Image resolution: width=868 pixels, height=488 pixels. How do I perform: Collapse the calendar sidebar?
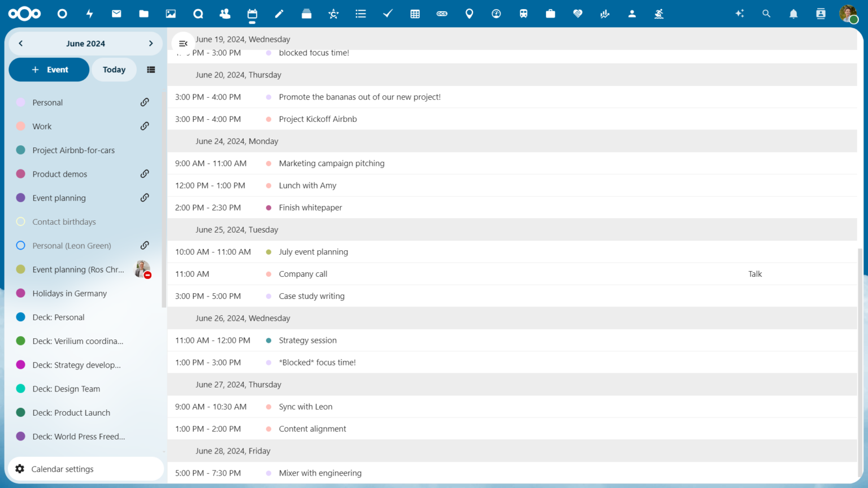click(183, 43)
